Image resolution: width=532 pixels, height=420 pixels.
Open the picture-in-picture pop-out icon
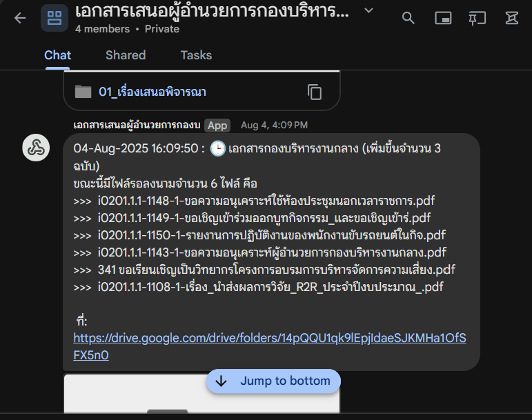click(443, 18)
